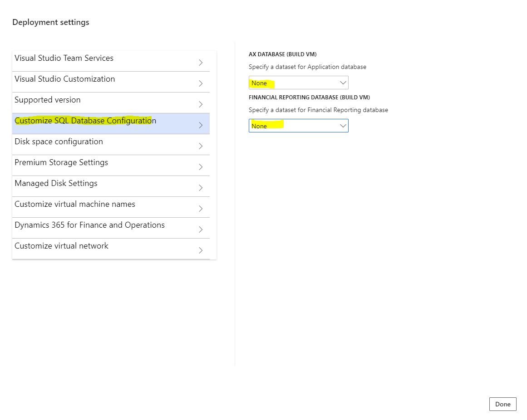The image size is (527, 420).
Task: Open the AX Database dataset dropdown
Action: [298, 83]
